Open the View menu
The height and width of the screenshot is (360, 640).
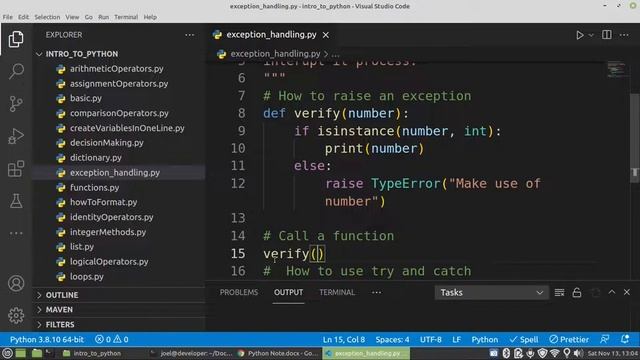tap(72, 17)
